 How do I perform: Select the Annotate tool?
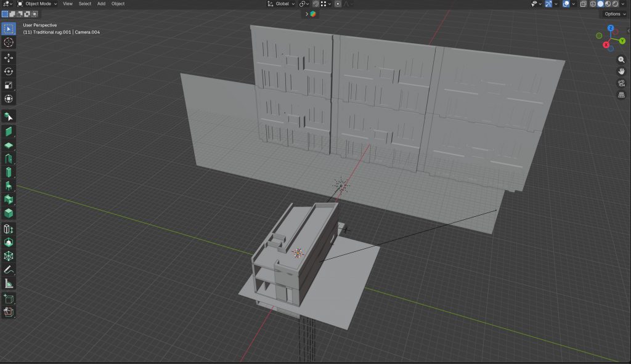click(x=9, y=270)
